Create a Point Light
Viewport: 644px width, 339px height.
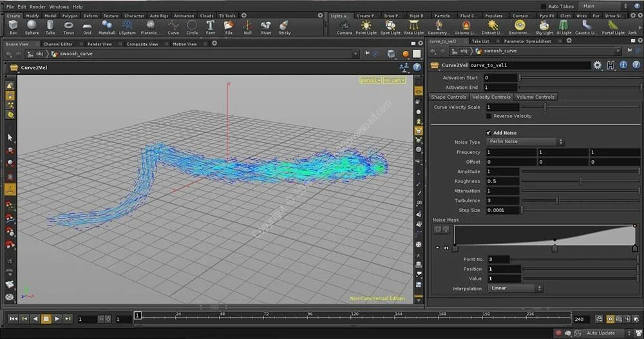[366, 28]
